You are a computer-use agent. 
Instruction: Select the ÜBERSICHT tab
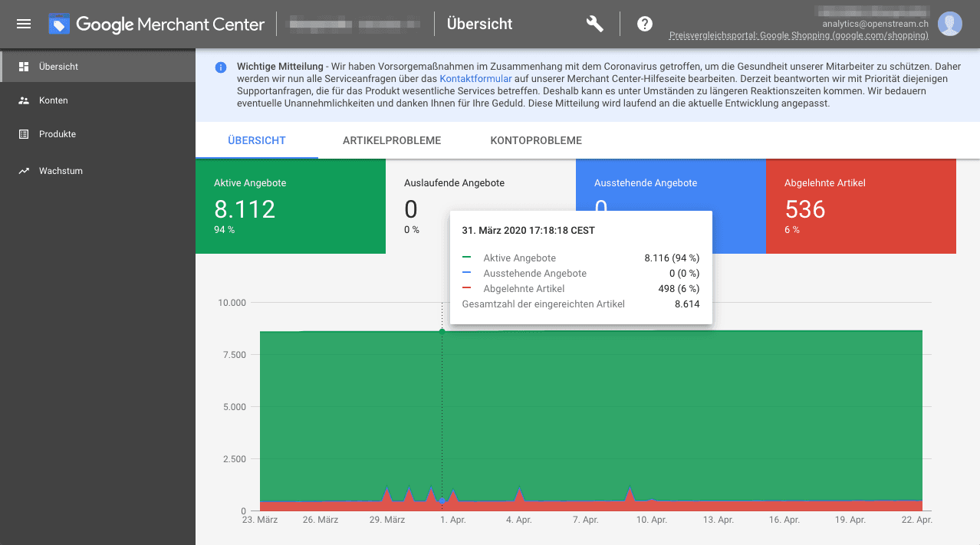click(257, 141)
